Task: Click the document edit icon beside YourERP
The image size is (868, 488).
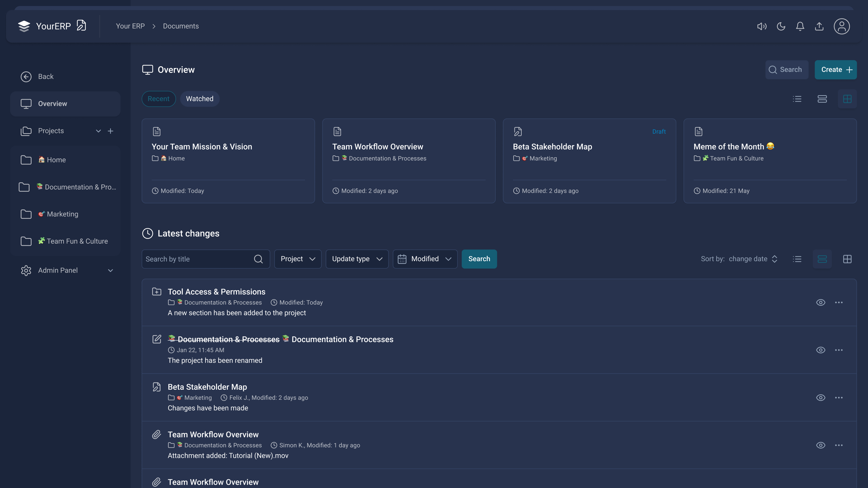Action: [x=81, y=25]
